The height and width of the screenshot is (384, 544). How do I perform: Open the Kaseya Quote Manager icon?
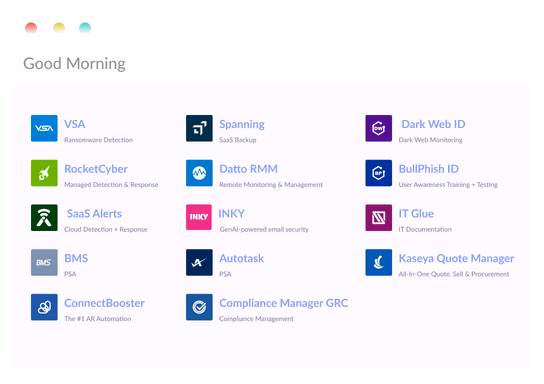[x=379, y=262]
